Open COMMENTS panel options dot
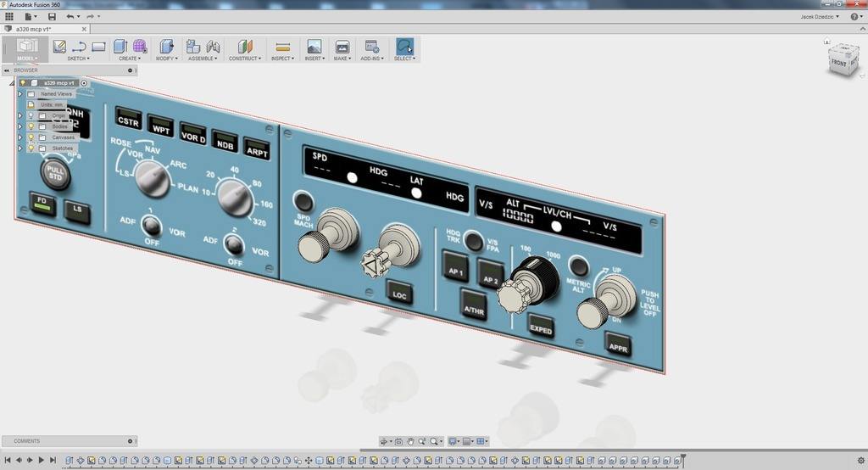Image resolution: width=868 pixels, height=470 pixels. pos(130,441)
